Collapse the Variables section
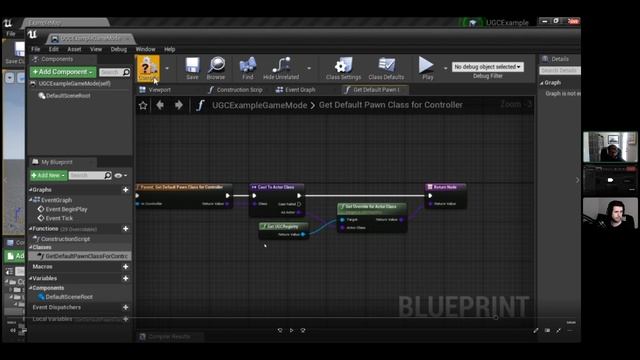The image size is (640, 360). pos(31,278)
